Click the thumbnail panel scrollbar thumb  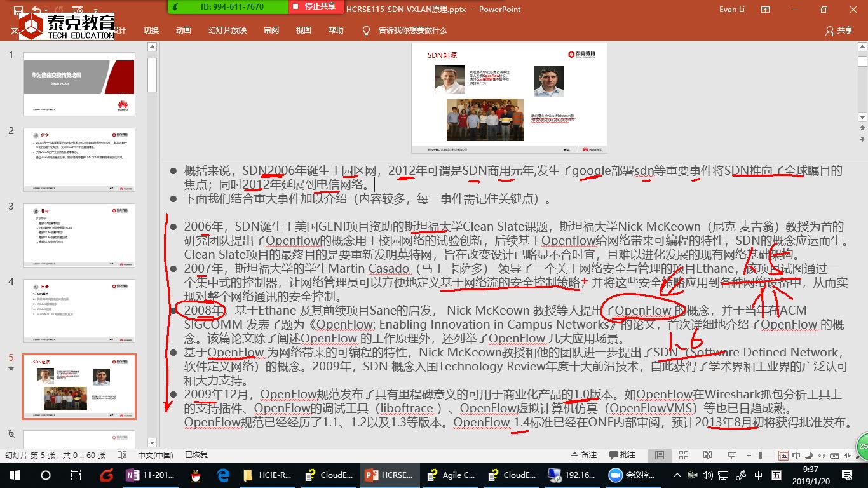pos(152,74)
